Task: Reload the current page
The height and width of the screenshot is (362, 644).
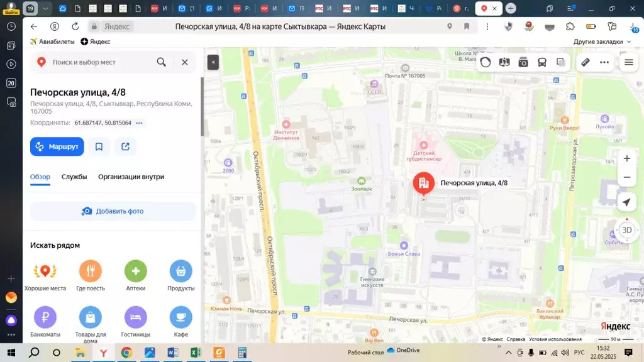Action: (75, 26)
